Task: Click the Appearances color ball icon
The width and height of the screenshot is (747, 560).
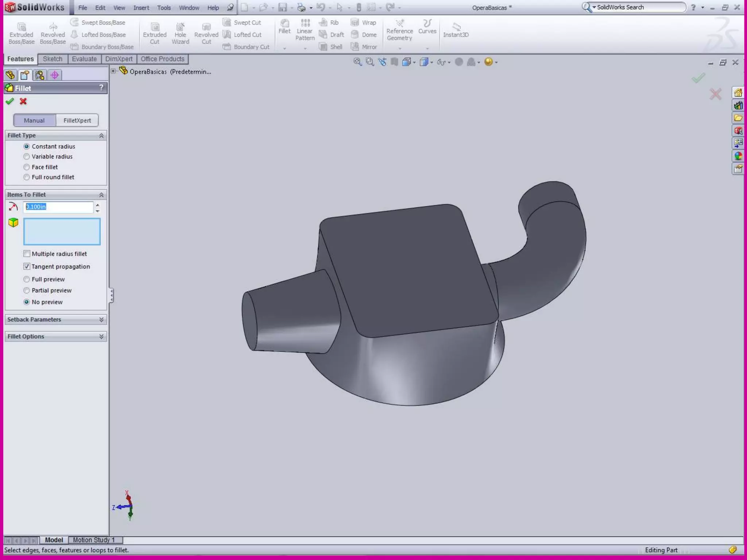Action: pos(738,156)
